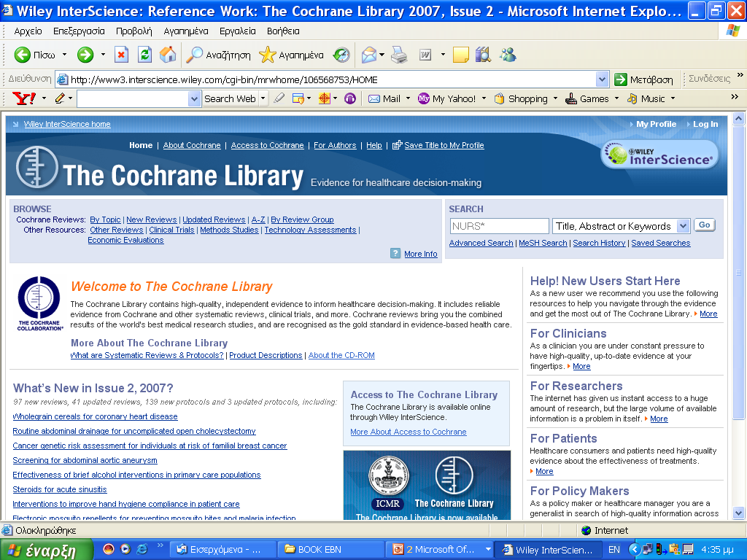The image size is (747, 560).
Task: Open the Back button history dropdown arrow
Action: pyautogui.click(x=64, y=55)
